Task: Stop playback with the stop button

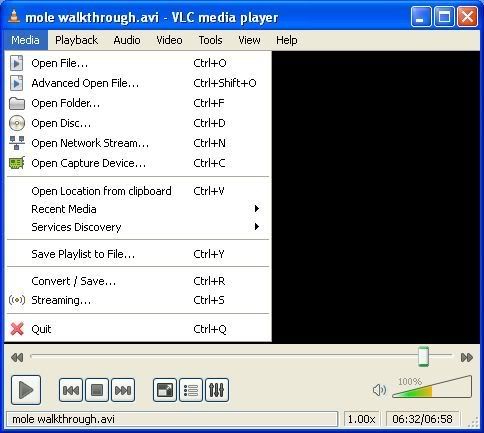Action: pos(97,390)
